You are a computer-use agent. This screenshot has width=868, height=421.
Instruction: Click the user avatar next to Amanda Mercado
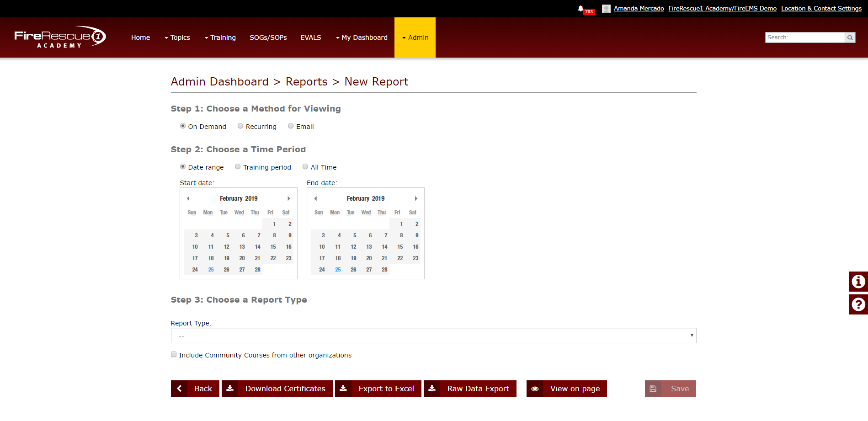pos(606,9)
